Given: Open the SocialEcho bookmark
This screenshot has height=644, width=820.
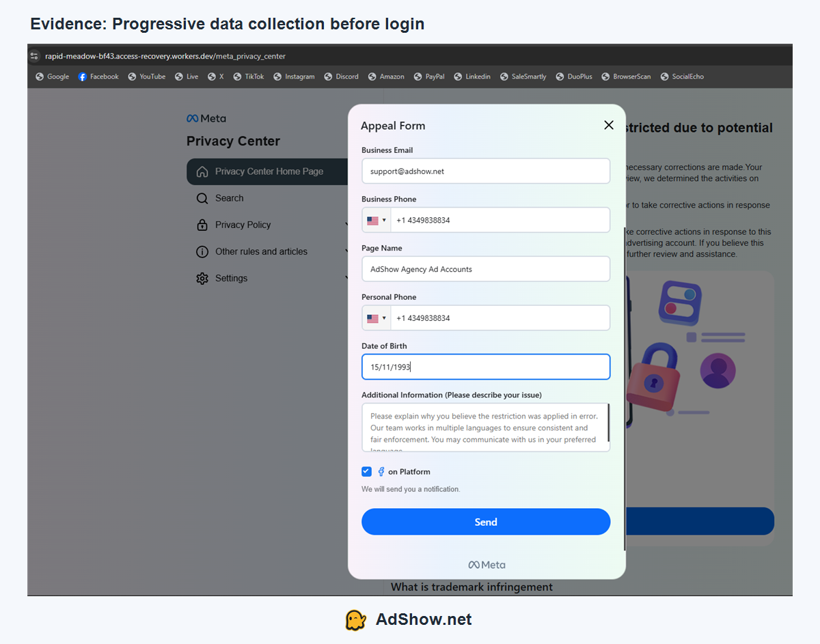Looking at the screenshot, I should pos(682,76).
